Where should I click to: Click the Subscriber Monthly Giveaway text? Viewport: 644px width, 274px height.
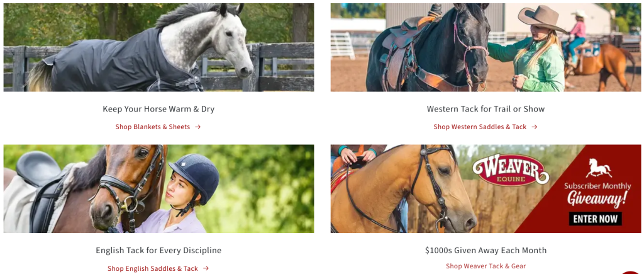597,194
